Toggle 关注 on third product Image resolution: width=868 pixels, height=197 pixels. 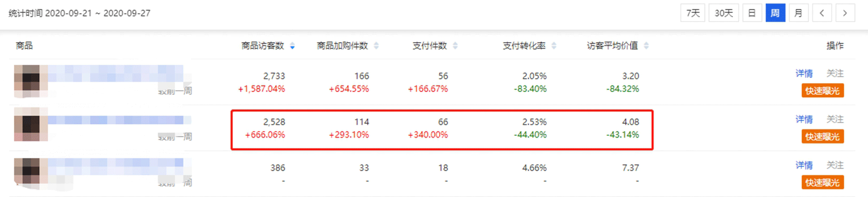pos(835,165)
